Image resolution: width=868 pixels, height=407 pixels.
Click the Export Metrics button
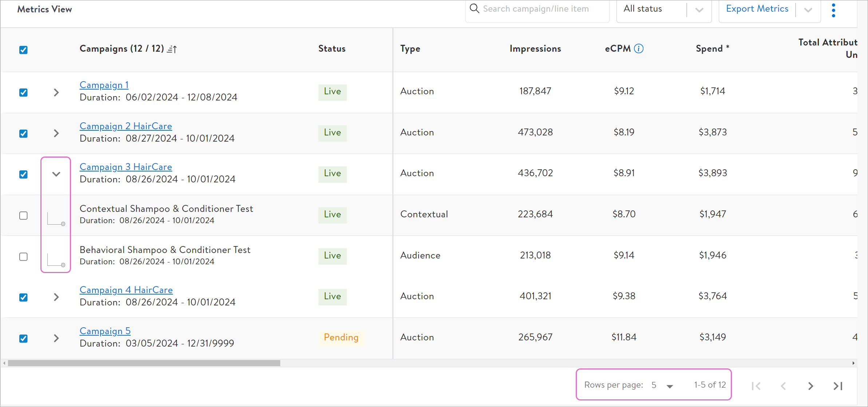click(757, 9)
